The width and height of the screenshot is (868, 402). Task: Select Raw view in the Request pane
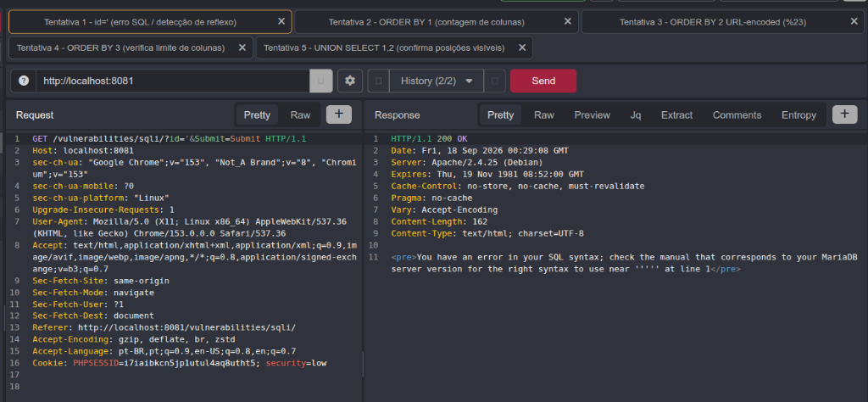coord(301,115)
